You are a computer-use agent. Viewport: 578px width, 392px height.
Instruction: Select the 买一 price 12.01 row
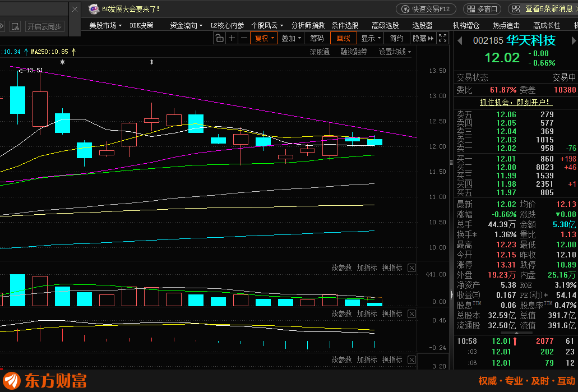click(516, 159)
